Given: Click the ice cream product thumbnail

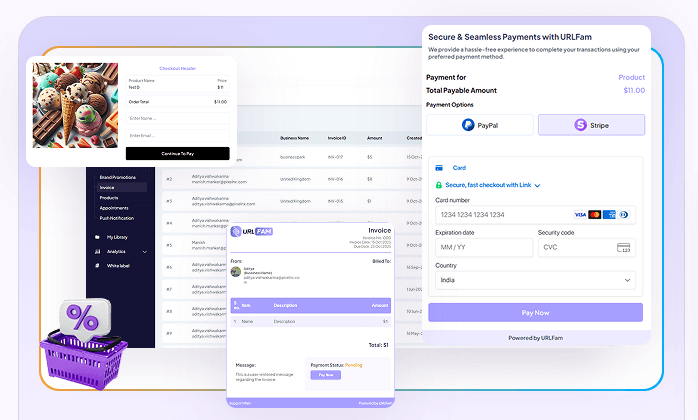Looking at the screenshot, I should [x=75, y=106].
